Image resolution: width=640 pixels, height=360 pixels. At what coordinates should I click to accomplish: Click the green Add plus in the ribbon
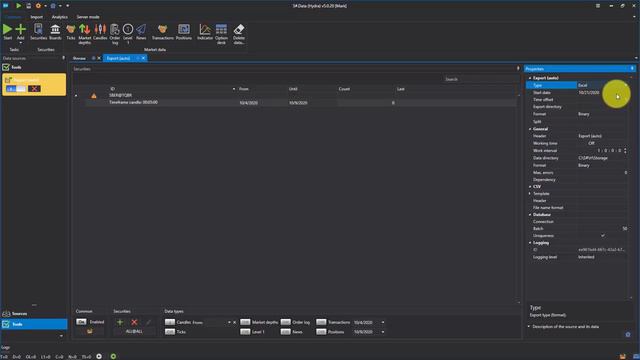click(20, 29)
